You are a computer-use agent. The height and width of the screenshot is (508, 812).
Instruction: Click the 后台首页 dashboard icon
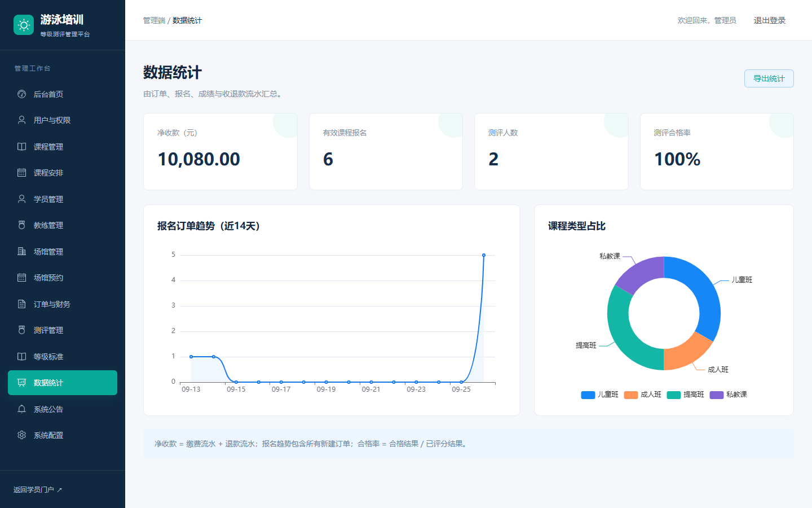(21, 94)
